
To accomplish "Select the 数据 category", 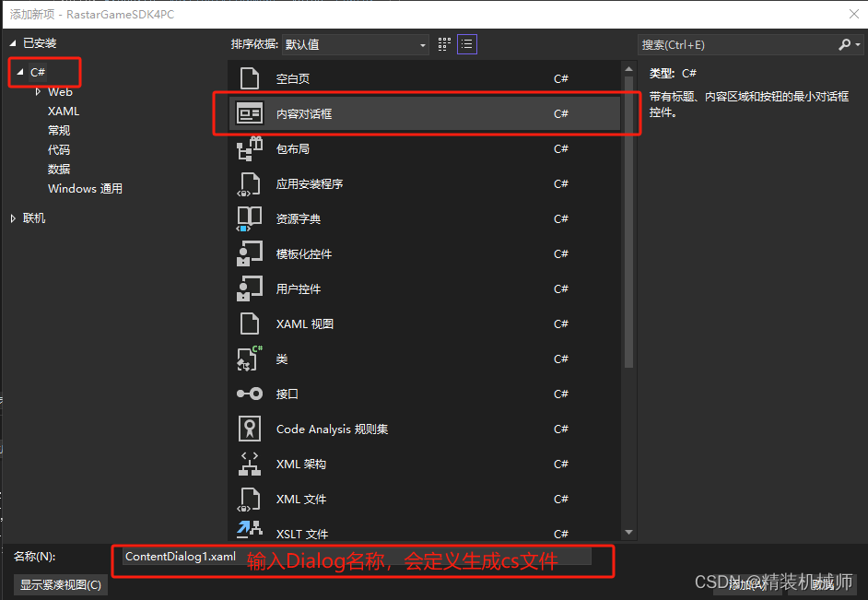I will click(x=59, y=170).
